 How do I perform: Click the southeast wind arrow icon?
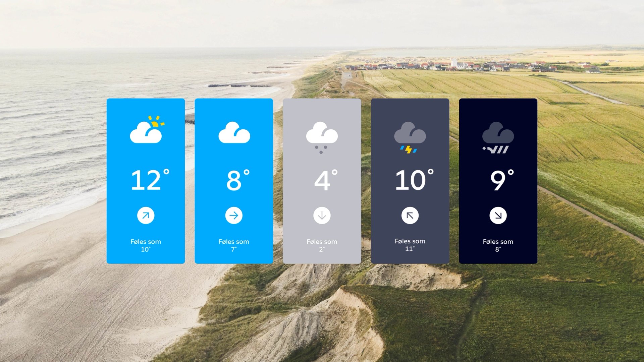click(x=498, y=216)
